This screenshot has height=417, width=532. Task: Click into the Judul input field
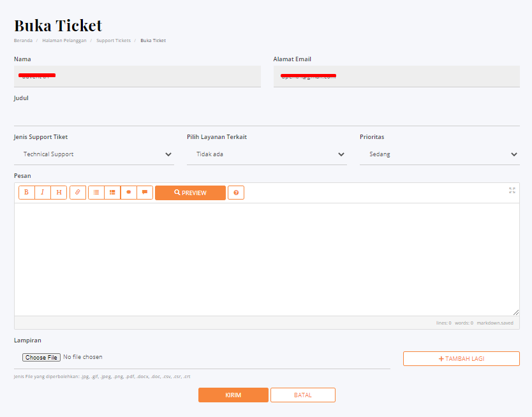click(267, 115)
